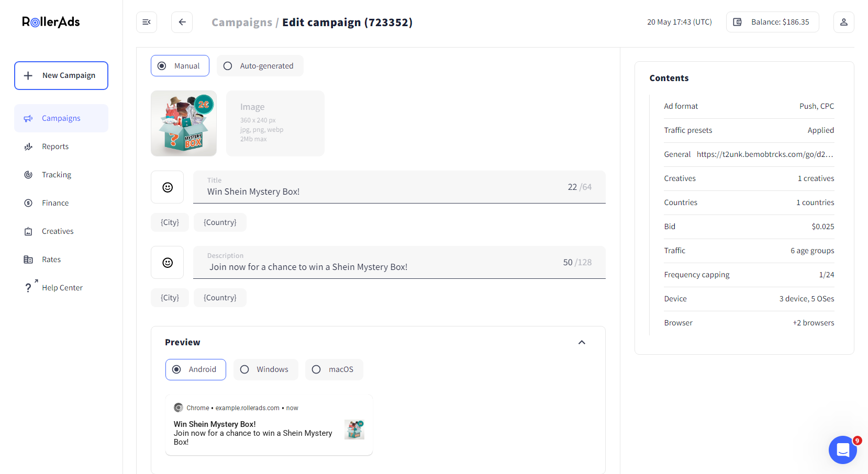The height and width of the screenshot is (474, 868).
Task: Insert {City} macro under Description
Action: (170, 298)
